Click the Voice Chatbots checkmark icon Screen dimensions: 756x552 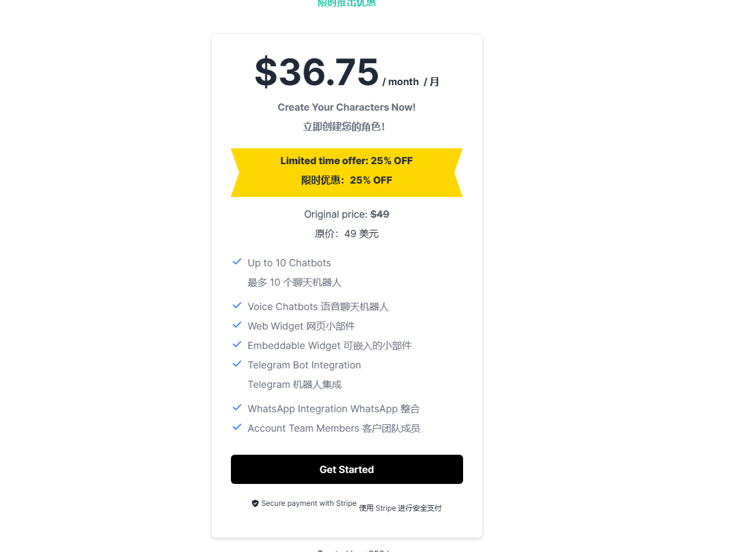tap(237, 306)
